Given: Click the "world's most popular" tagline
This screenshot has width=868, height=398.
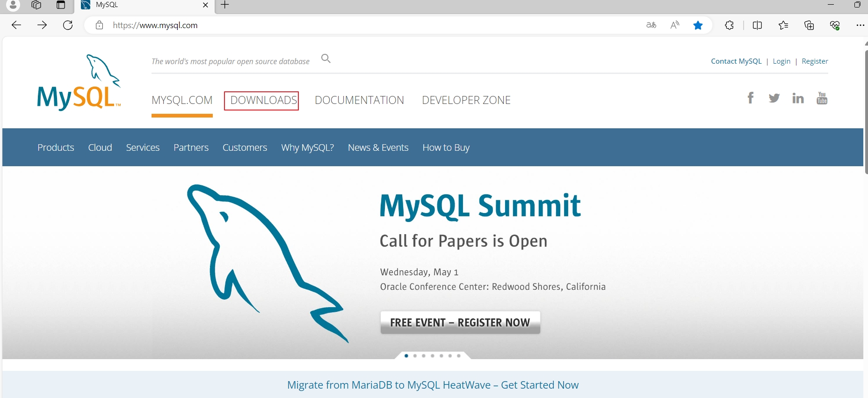Looking at the screenshot, I should click(230, 61).
